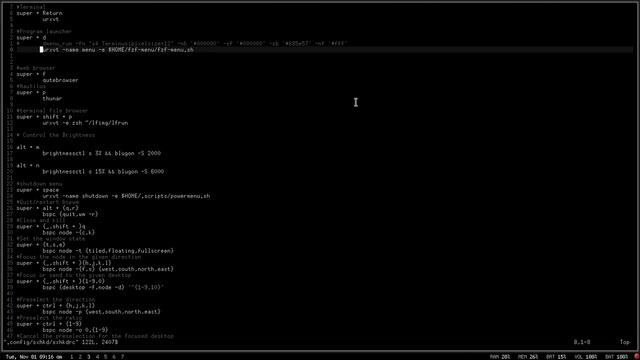Click the '#Set the window state' comment
Image resolution: width=640 pixels, height=360 pixels.
51,239
